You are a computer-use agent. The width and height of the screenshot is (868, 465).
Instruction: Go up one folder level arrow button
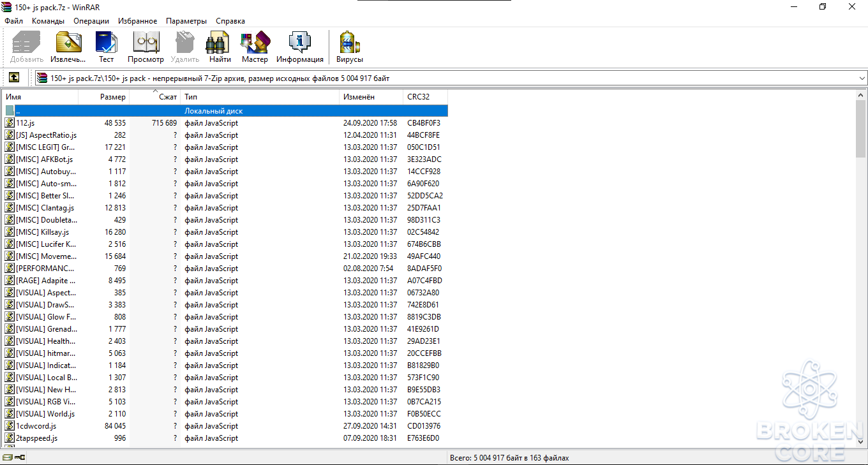tap(14, 78)
